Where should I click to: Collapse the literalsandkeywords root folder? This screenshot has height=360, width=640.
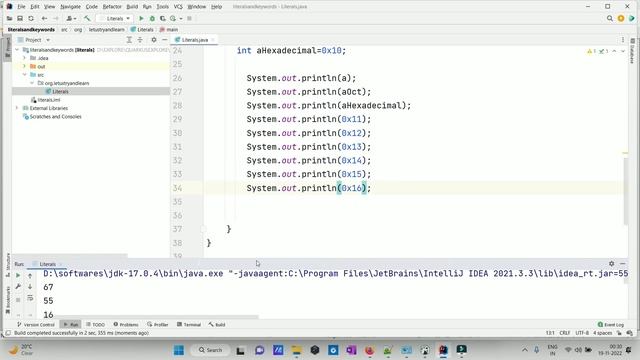click(x=17, y=50)
